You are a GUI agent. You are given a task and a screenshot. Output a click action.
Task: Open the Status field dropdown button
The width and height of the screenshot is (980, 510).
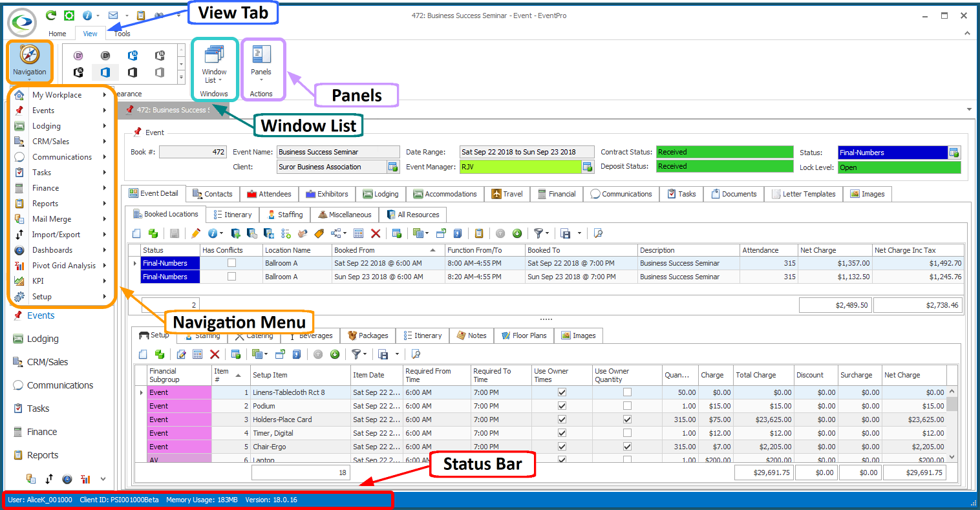[953, 153]
